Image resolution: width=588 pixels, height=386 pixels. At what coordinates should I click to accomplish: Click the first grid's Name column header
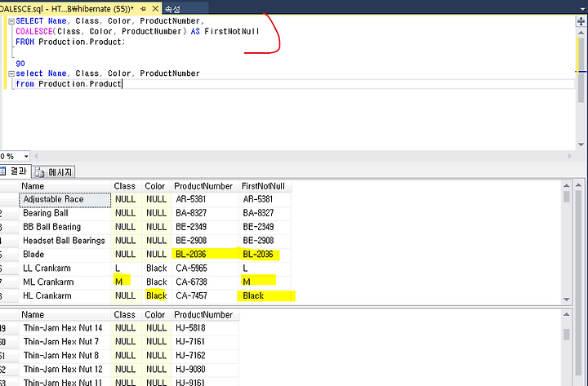tap(65, 186)
